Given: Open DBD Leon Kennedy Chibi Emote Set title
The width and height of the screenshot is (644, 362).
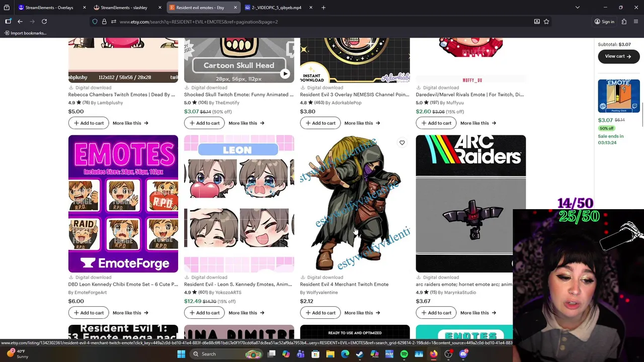Looking at the screenshot, I should 123,285.
